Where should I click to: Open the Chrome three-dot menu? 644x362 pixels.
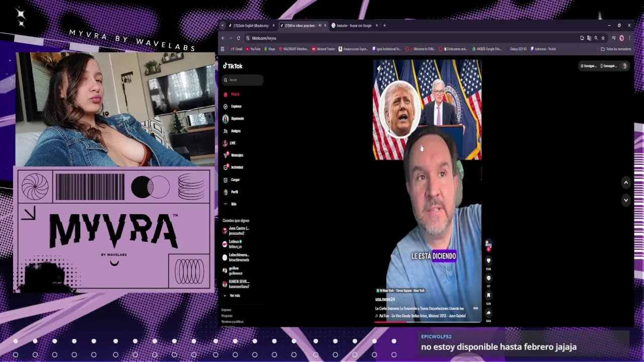pos(629,38)
